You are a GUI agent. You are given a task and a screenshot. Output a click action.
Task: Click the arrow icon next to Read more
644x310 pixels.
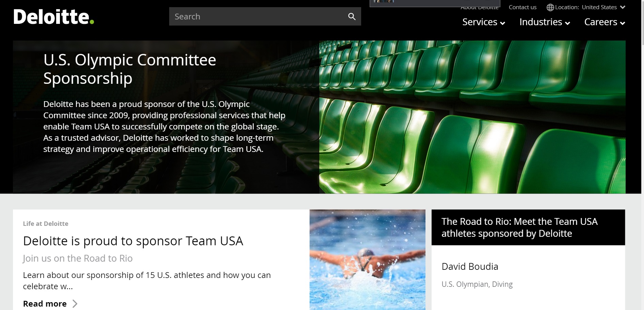pos(75,304)
